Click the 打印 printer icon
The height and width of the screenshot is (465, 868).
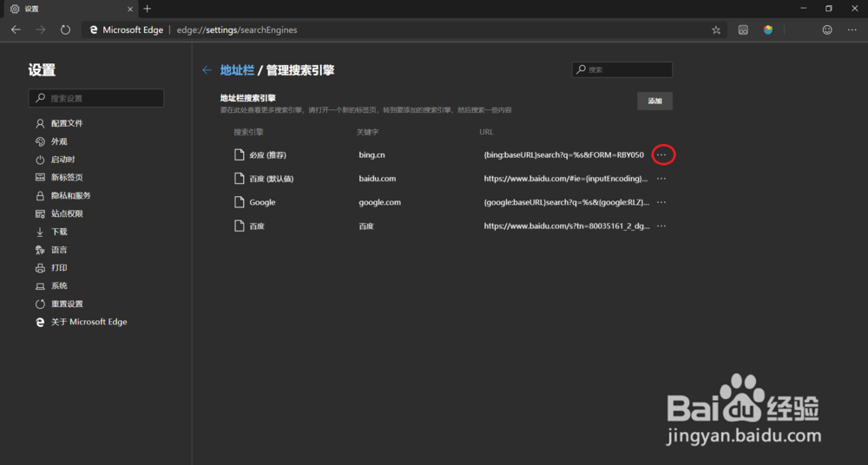pyautogui.click(x=40, y=268)
